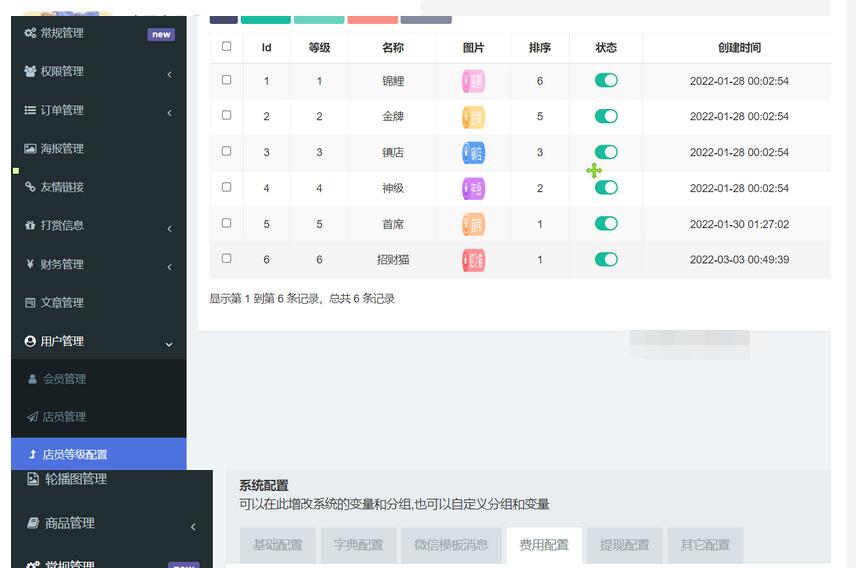Sort the table by the 排序 column header
Screen dimensions: 856x568
point(539,48)
